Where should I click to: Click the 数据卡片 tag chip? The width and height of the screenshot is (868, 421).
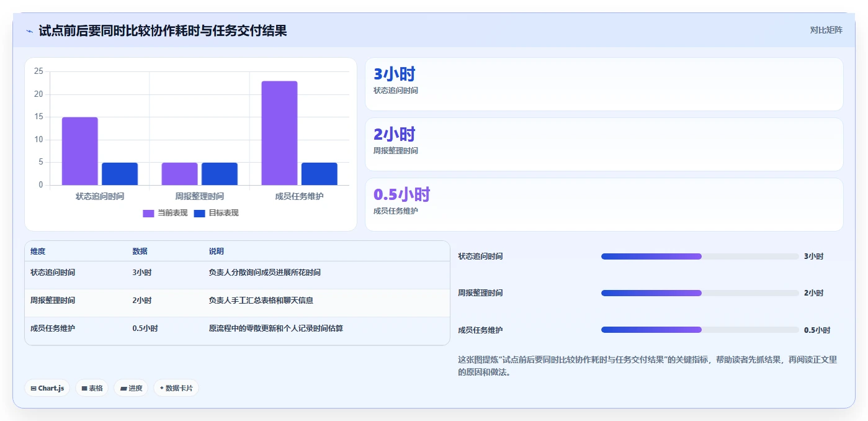pos(176,388)
